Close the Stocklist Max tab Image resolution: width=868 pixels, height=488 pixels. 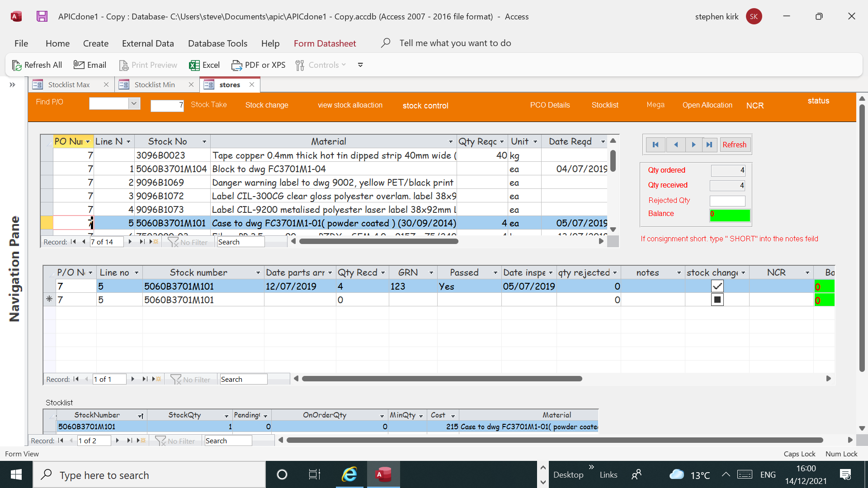pyautogui.click(x=106, y=84)
